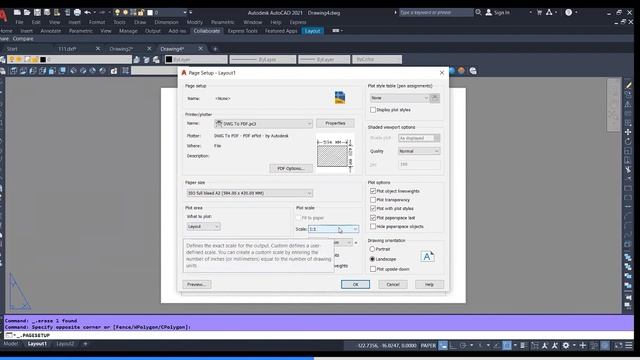Select Portrait orientation radio button
The image size is (640, 360).
372,249
